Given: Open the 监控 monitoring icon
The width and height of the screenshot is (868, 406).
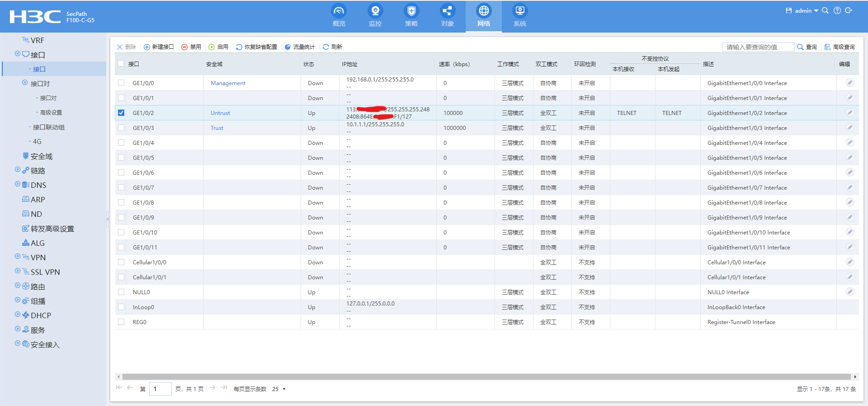Looking at the screenshot, I should pyautogui.click(x=375, y=10).
